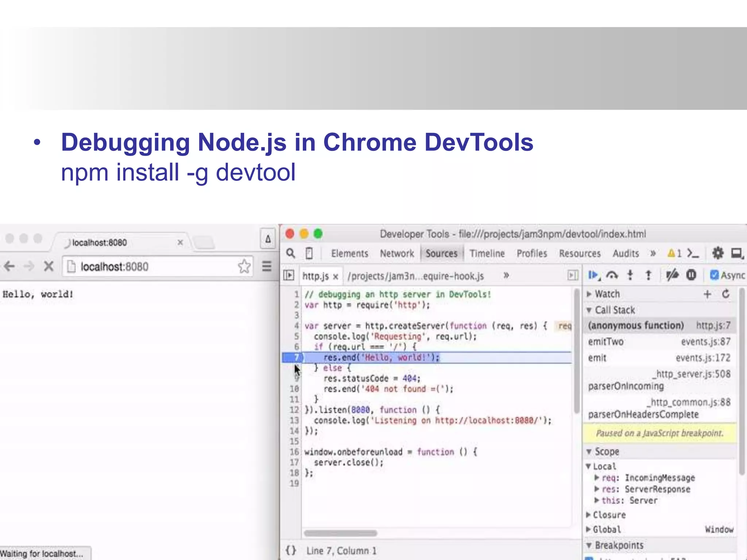Switch to the require-hook.js file tab

point(416,276)
